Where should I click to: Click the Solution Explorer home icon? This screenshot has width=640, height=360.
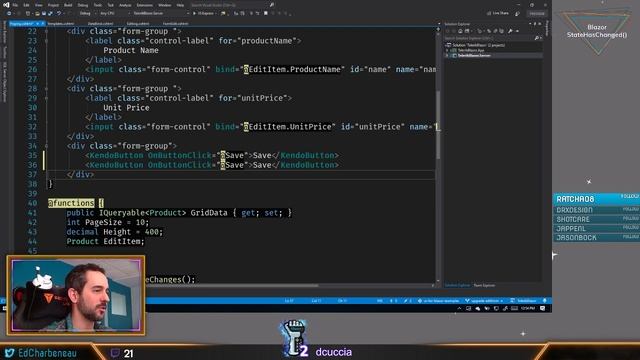pos(460,31)
